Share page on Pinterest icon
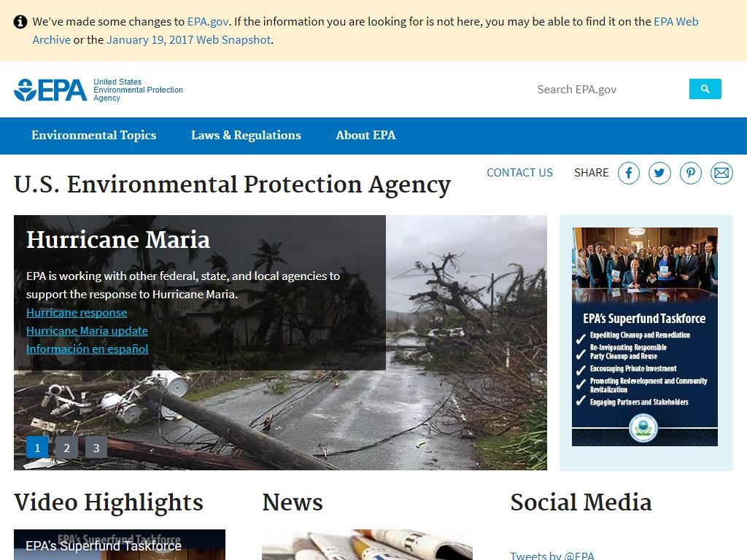747x560 pixels. pyautogui.click(x=691, y=173)
